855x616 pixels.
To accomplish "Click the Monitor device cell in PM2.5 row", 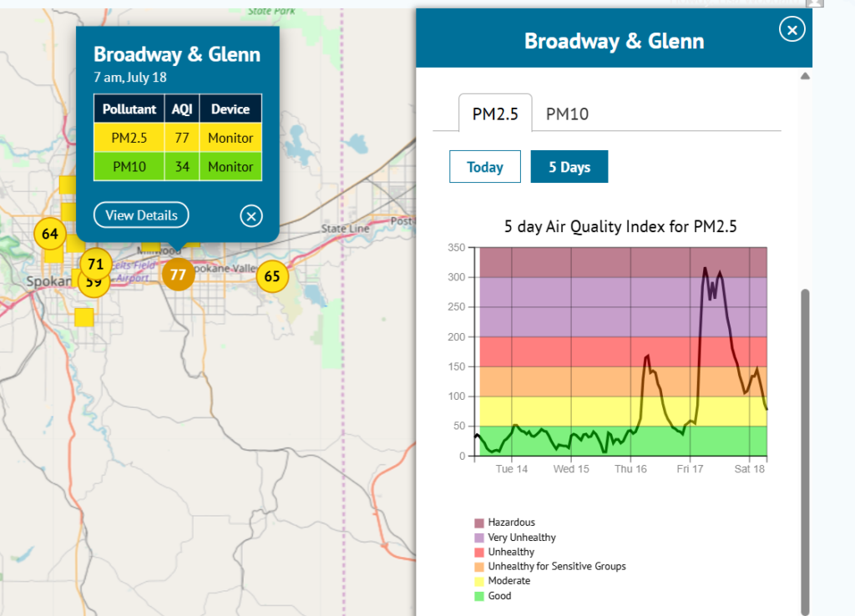I will 230,138.
